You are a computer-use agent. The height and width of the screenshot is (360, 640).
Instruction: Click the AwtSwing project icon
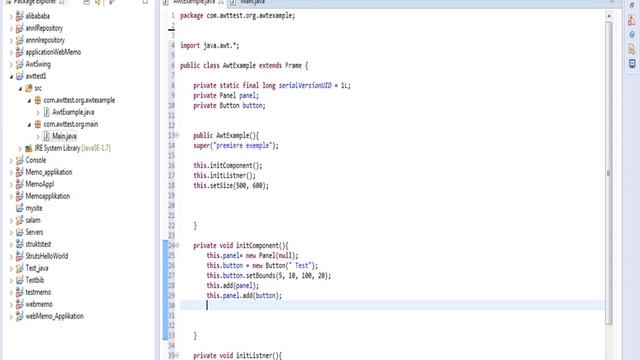19,64
